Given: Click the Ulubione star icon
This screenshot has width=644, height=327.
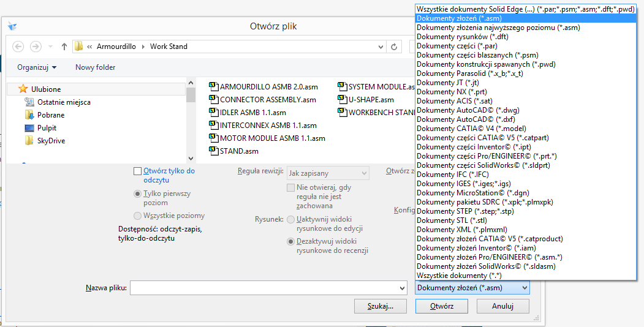Looking at the screenshot, I should coord(23,89).
